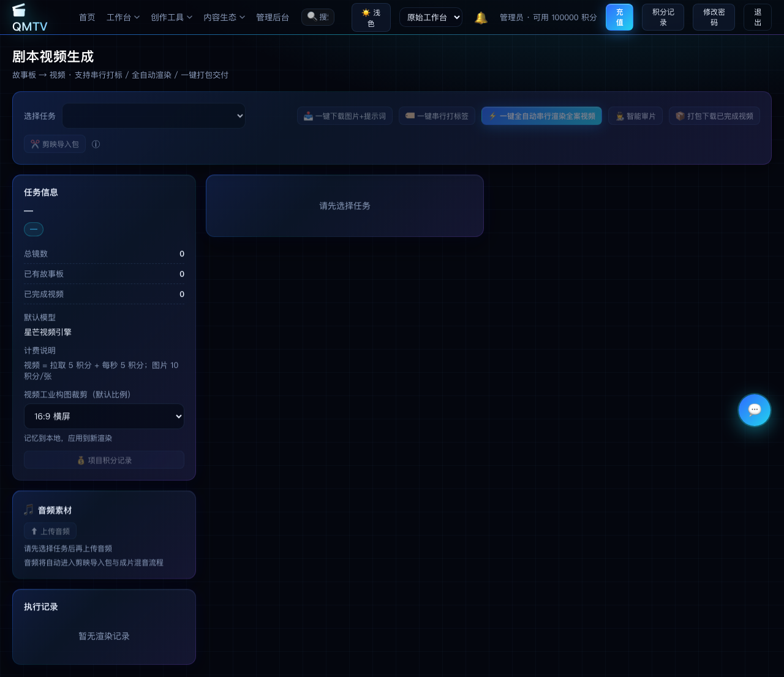Click 打包下载已完成视频 package button

coord(714,116)
